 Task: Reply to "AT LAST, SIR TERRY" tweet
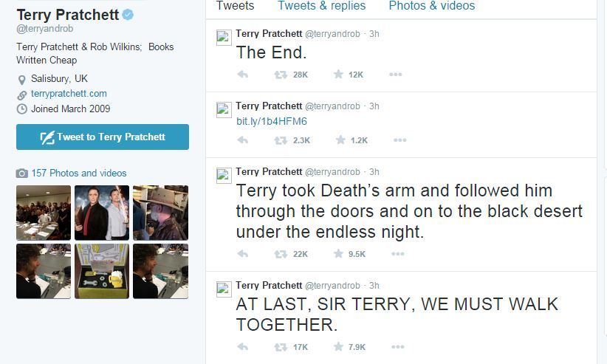pyautogui.click(x=242, y=346)
